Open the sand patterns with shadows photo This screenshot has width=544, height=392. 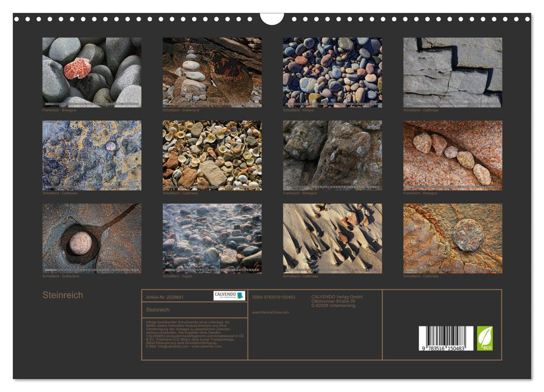click(x=332, y=238)
